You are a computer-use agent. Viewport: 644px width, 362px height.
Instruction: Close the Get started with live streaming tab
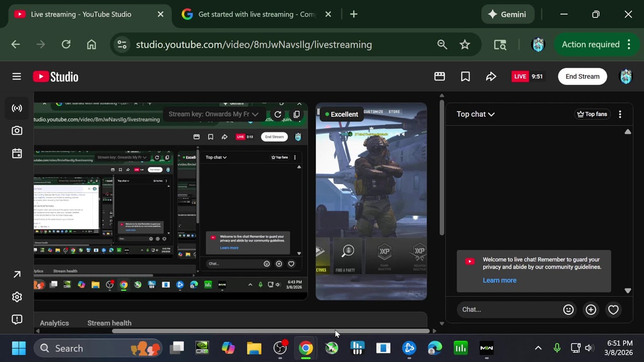pyautogui.click(x=328, y=14)
